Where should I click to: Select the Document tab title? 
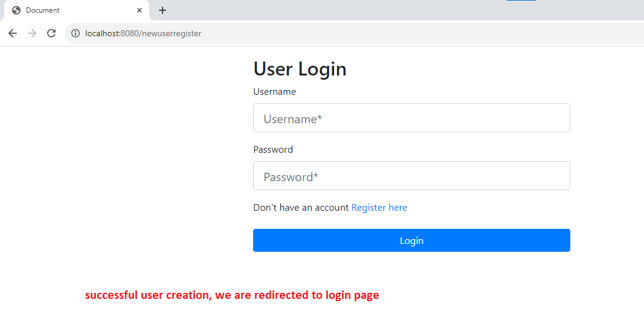coord(43,10)
